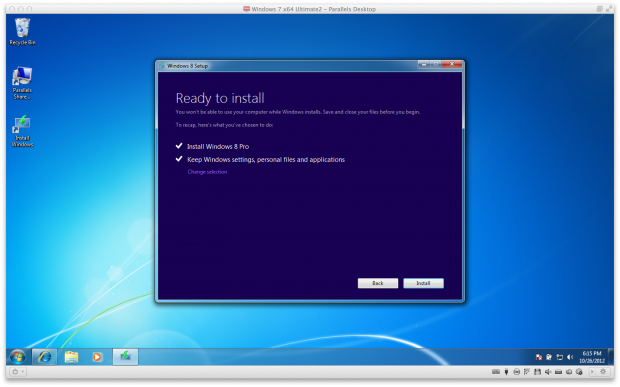The width and height of the screenshot is (620, 387).
Task: Open the network status tray icon
Action: [560, 357]
